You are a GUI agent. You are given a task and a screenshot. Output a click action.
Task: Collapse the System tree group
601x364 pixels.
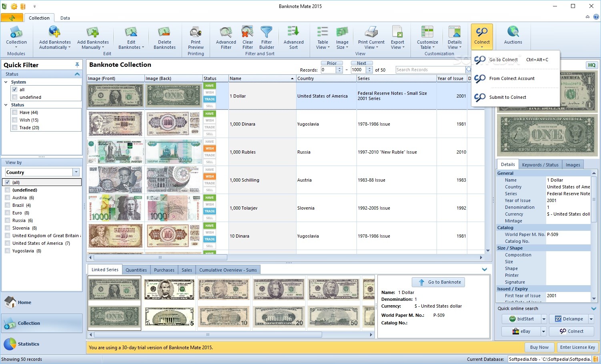click(x=6, y=82)
